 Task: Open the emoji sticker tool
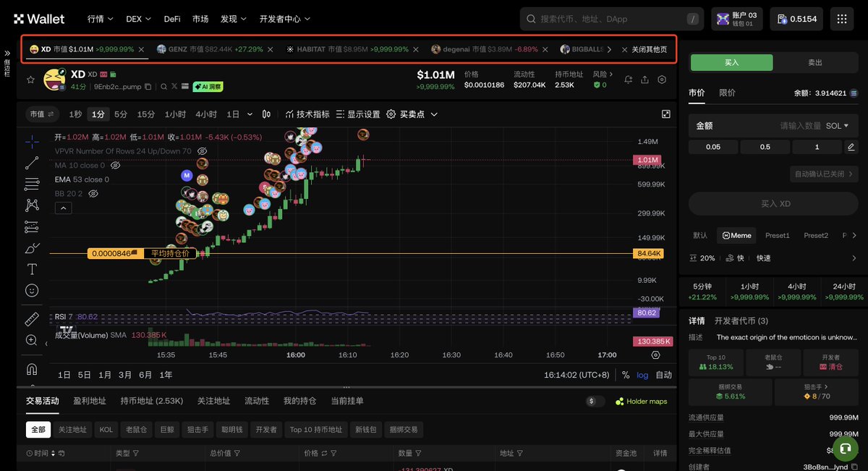32,290
